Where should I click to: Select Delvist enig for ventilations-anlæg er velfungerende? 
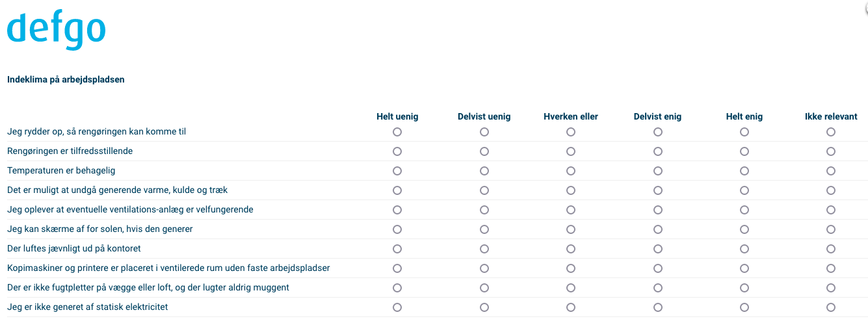(658, 210)
